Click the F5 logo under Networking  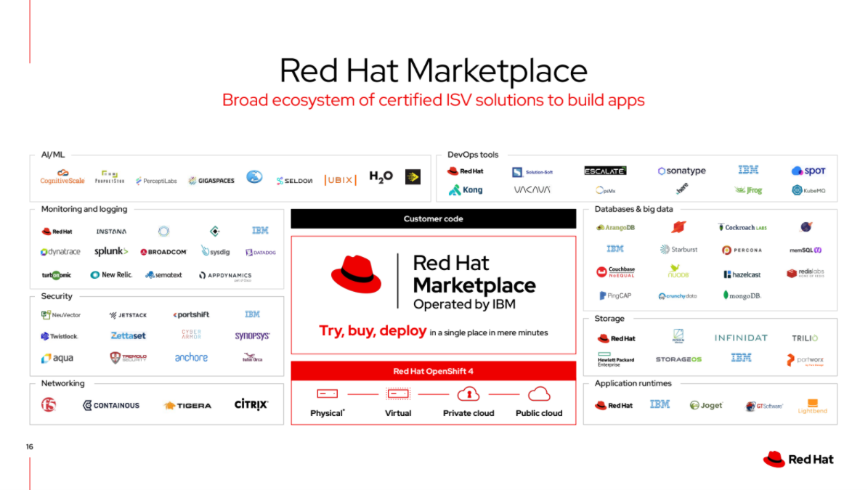click(x=49, y=405)
